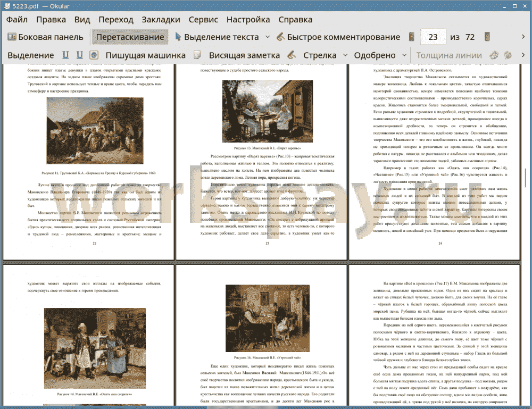
Task: Open the Сервис menu
Action: [x=203, y=20]
